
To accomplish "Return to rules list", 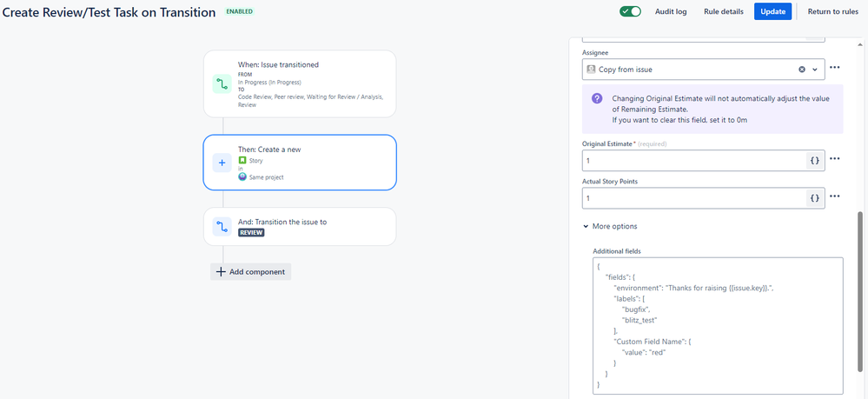I will click(833, 11).
